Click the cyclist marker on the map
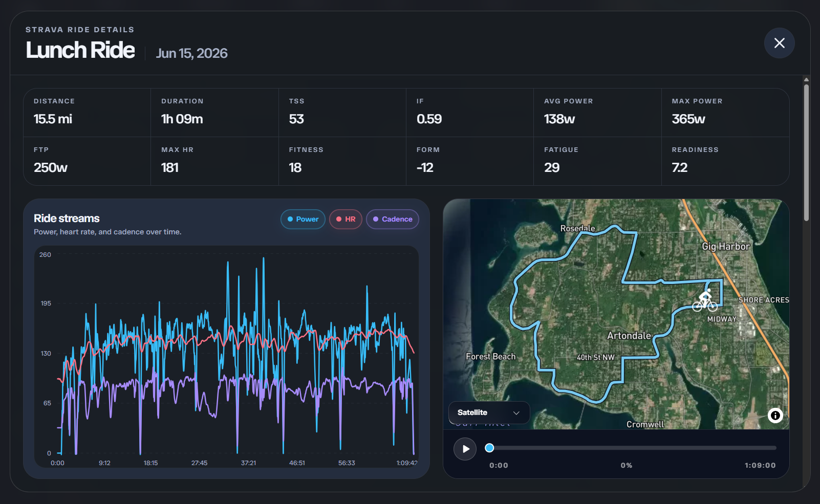The image size is (820, 504). pos(705,301)
